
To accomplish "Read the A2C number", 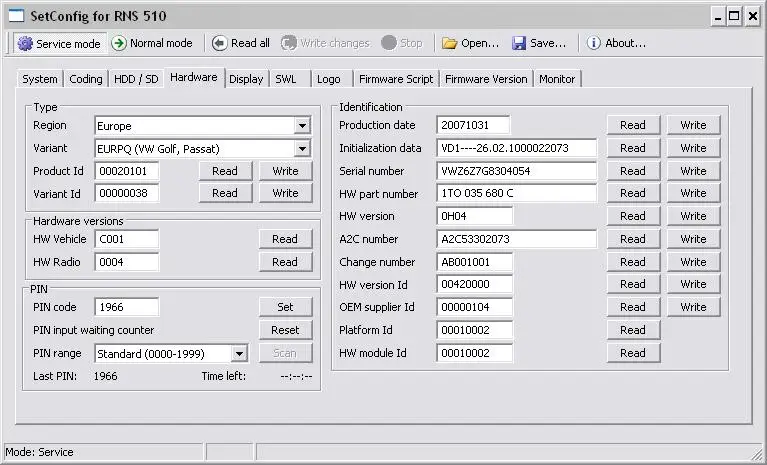I will 633,239.
